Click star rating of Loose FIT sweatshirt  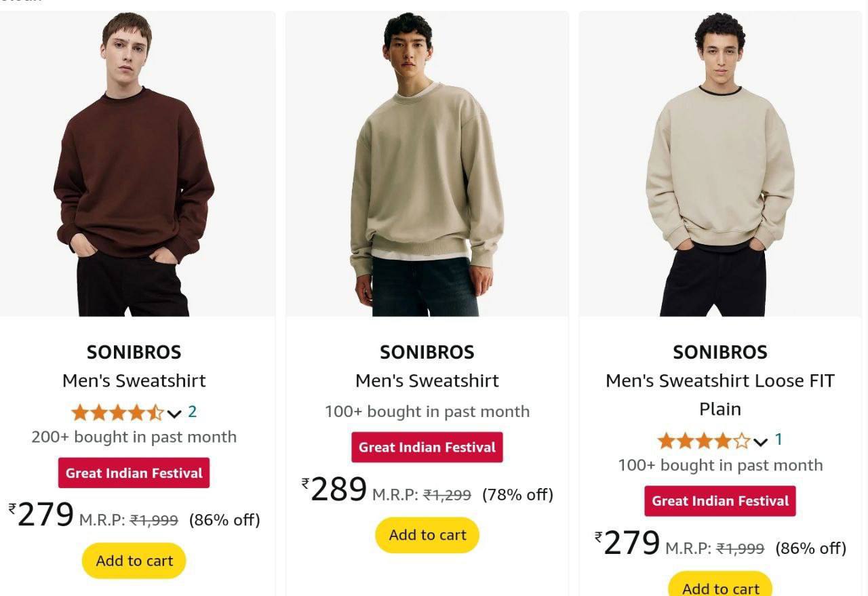704,441
